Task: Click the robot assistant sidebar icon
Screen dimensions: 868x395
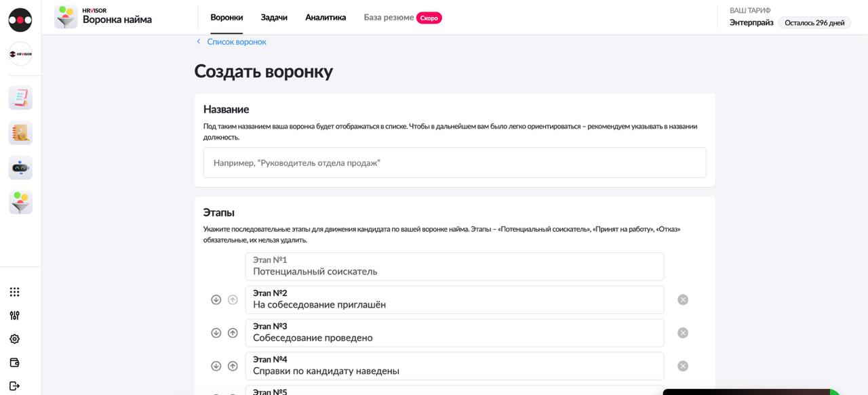Action: click(x=20, y=168)
